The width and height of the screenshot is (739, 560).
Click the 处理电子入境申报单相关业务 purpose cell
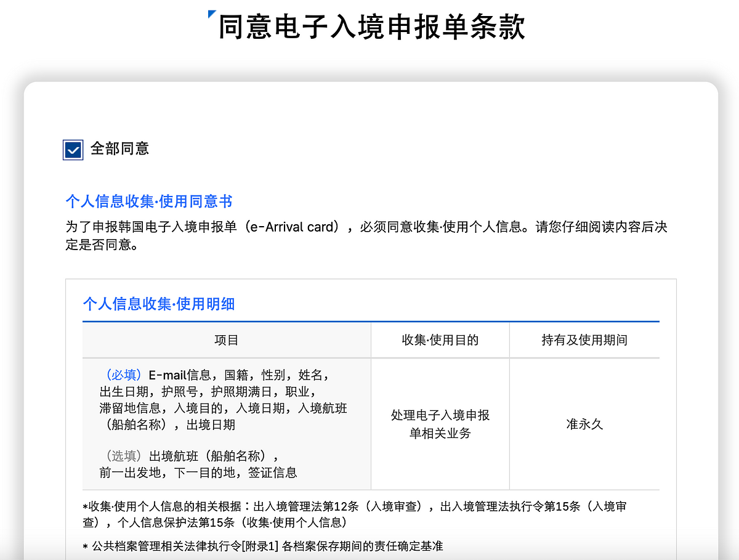point(440,424)
